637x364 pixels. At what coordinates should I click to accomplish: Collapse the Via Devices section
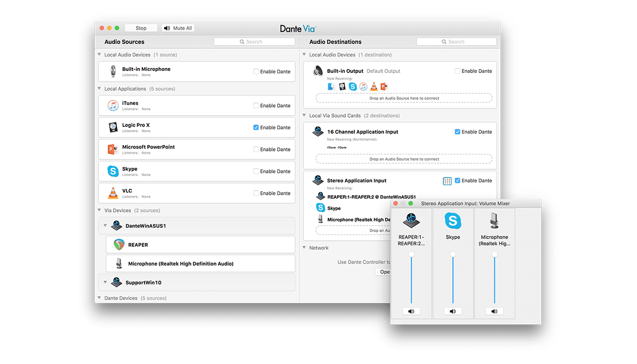pyautogui.click(x=100, y=210)
